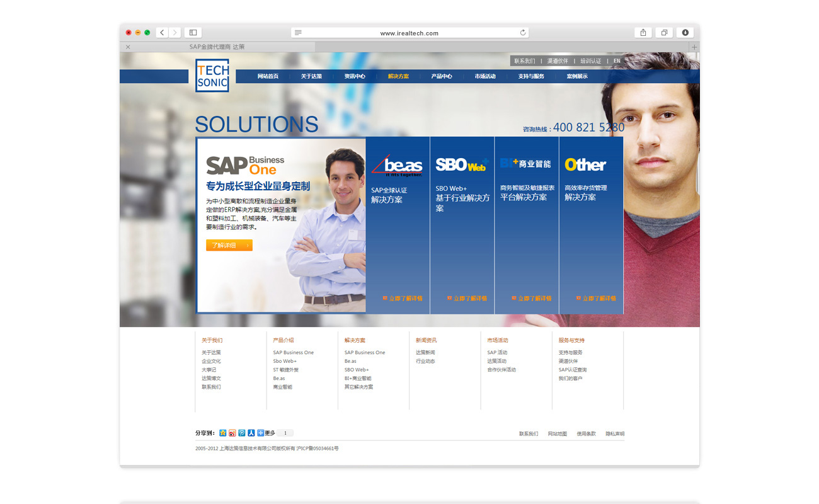
Task: Open 使用条款 in the bottom links
Action: click(x=586, y=433)
